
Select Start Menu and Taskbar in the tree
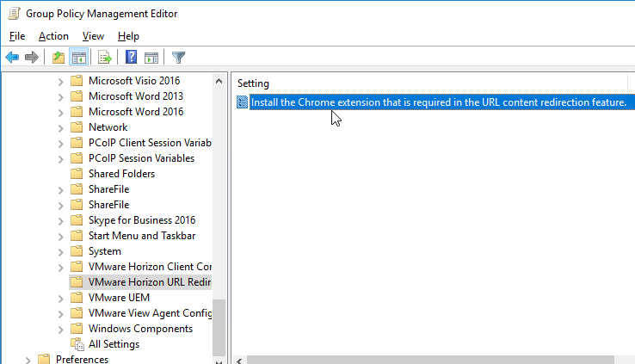pos(142,236)
